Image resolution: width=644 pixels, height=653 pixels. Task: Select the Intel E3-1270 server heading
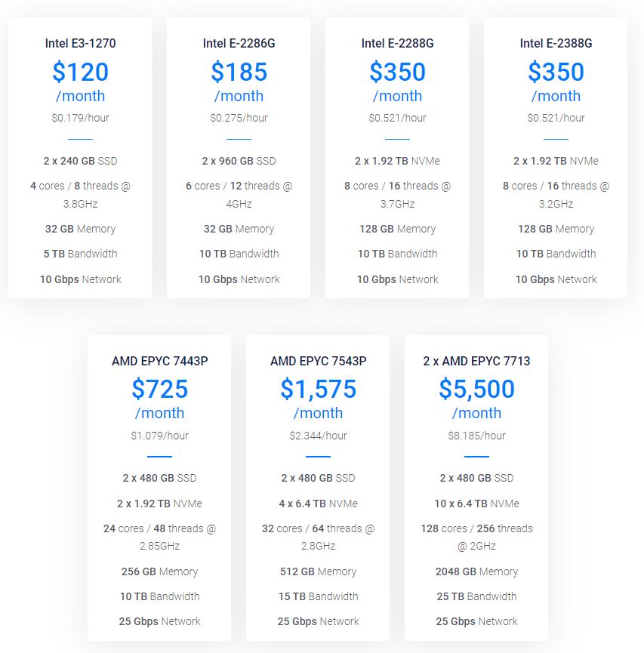(x=80, y=43)
